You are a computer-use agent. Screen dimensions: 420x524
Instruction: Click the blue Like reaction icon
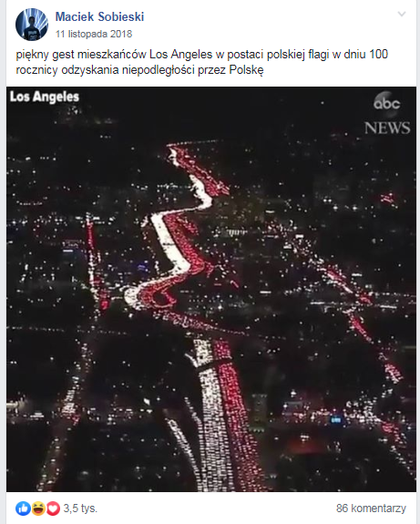[x=23, y=509]
